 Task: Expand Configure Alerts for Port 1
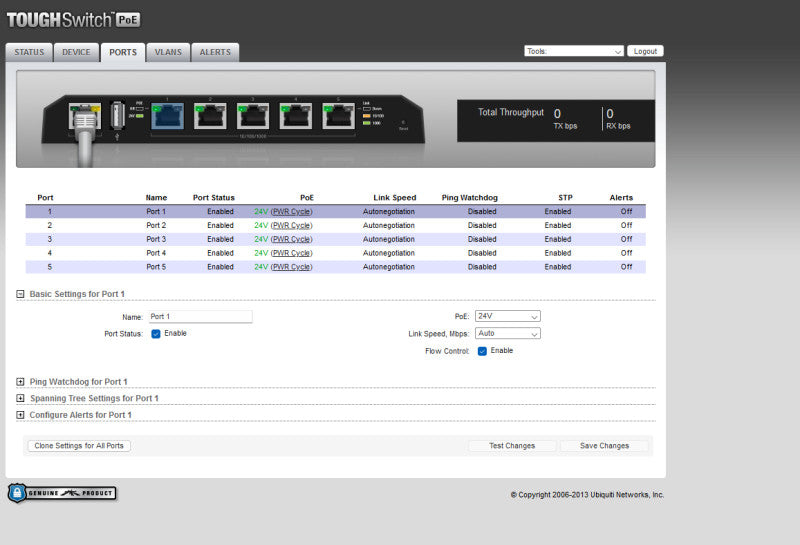[x=20, y=415]
